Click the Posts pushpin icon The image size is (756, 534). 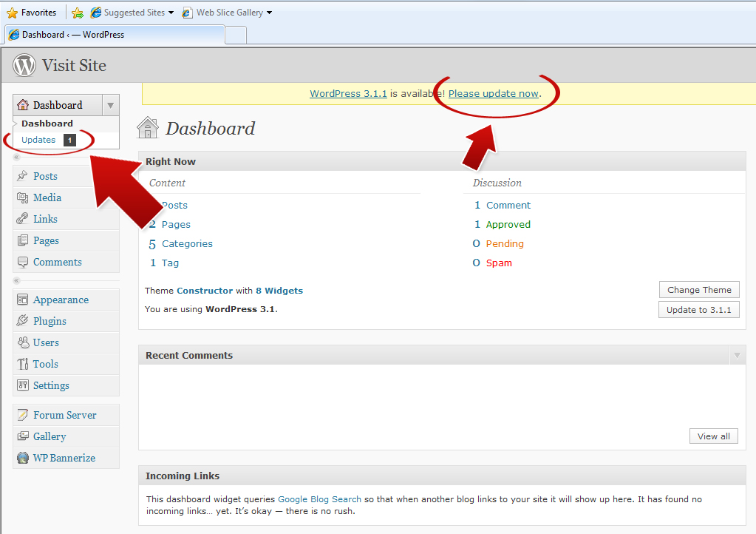[22, 176]
